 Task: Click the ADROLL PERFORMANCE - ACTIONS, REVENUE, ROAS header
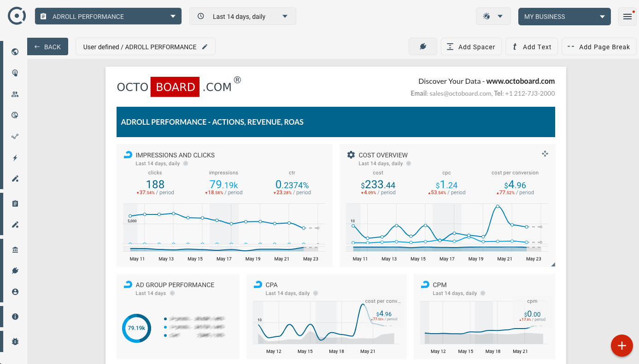click(336, 122)
